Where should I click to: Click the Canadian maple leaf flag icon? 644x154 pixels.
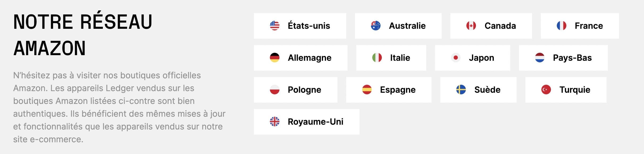click(x=471, y=26)
